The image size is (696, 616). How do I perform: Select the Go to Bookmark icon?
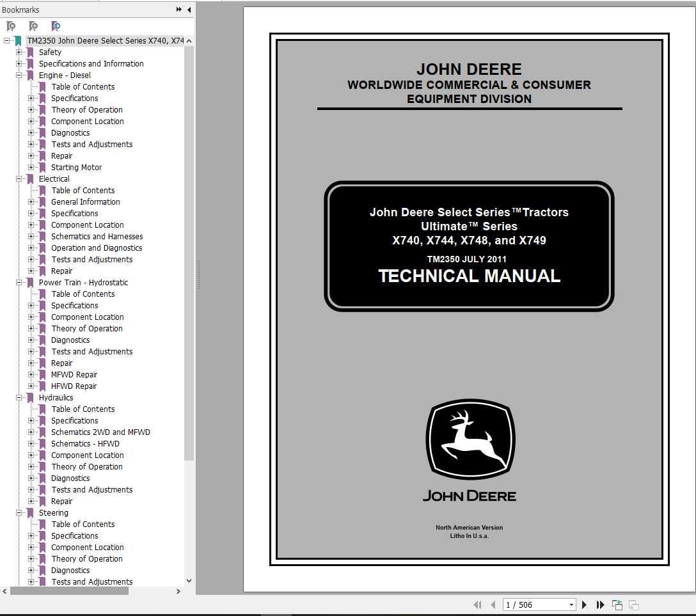click(56, 26)
